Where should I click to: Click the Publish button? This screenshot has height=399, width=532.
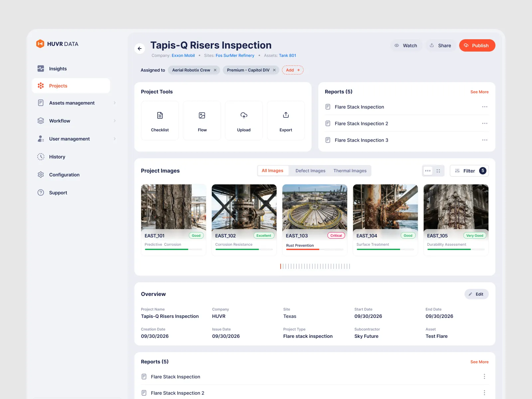(477, 46)
